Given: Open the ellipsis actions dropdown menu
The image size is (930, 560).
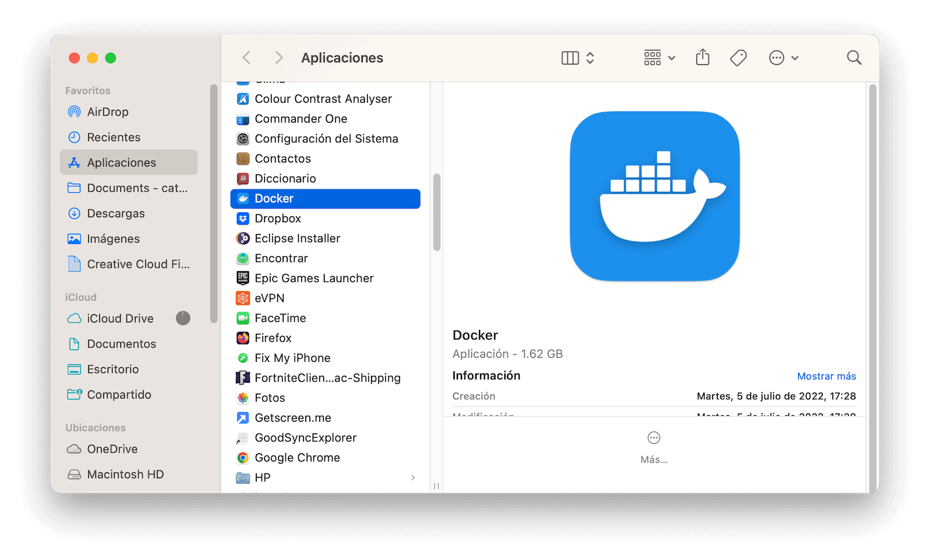Looking at the screenshot, I should coord(783,58).
